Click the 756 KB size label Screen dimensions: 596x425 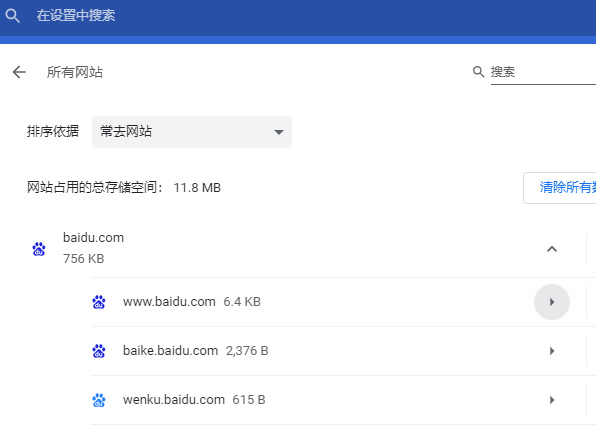pyautogui.click(x=84, y=259)
